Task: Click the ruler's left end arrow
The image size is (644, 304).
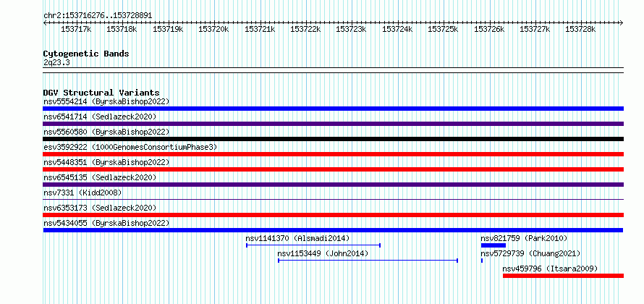Action: pos(45,23)
